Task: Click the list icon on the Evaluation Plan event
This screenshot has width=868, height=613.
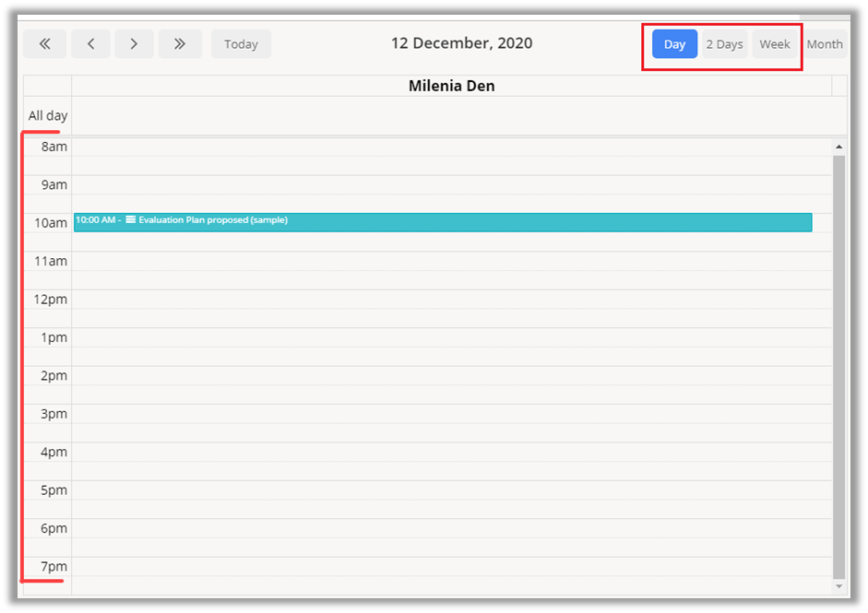Action: (130, 220)
